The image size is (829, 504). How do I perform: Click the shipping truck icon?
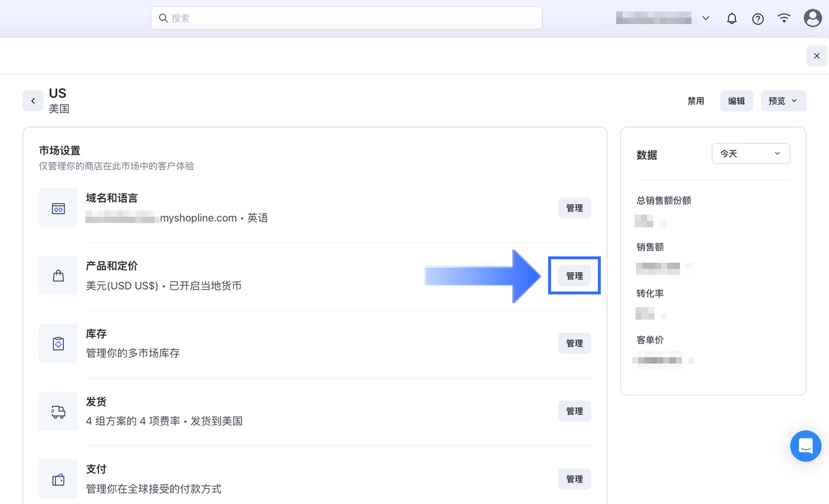coord(59,411)
